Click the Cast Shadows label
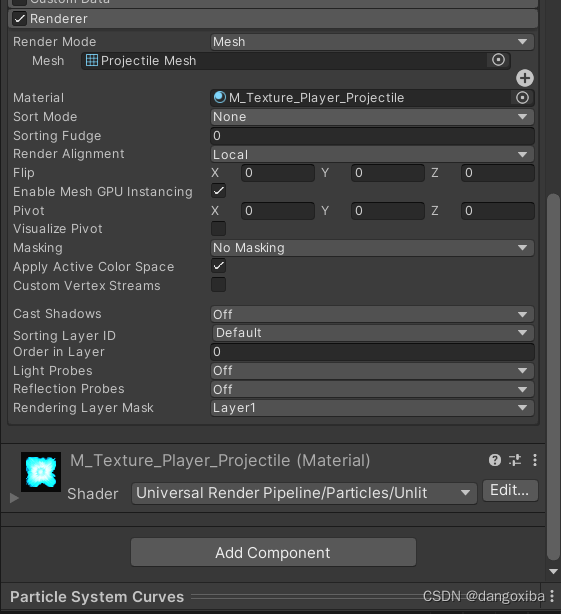This screenshot has height=614, width=561. [57, 314]
